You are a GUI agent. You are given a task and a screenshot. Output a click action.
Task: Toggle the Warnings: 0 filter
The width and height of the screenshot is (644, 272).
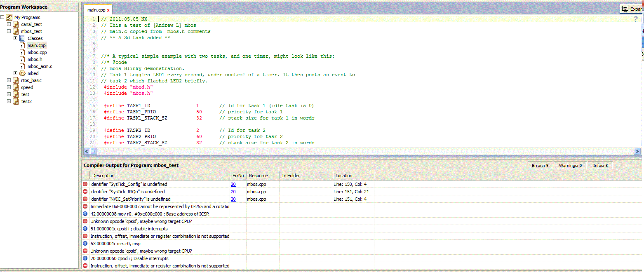click(x=570, y=165)
